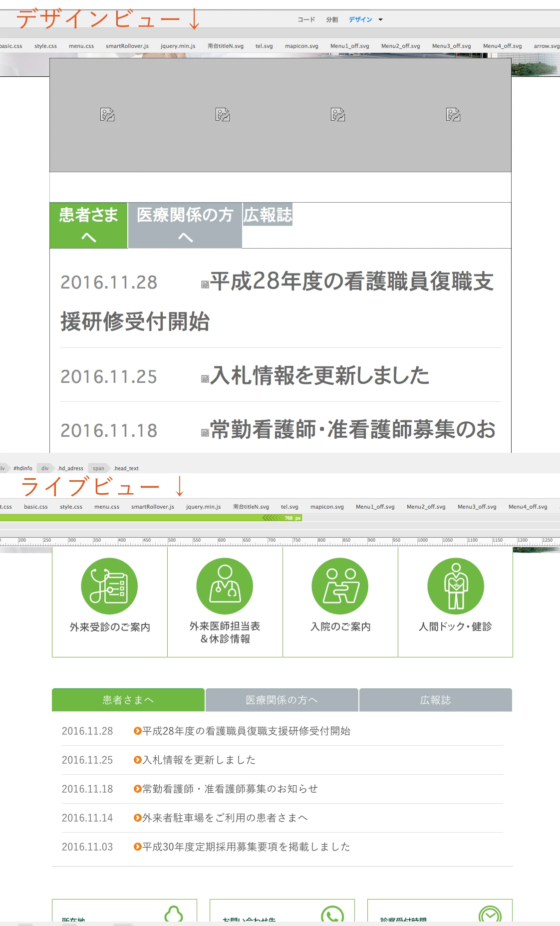Select green 患者さまへ tab in design view

(88, 225)
